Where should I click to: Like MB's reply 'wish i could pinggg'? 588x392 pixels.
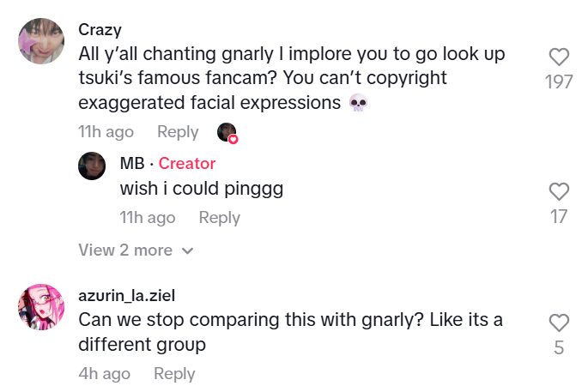point(559,191)
